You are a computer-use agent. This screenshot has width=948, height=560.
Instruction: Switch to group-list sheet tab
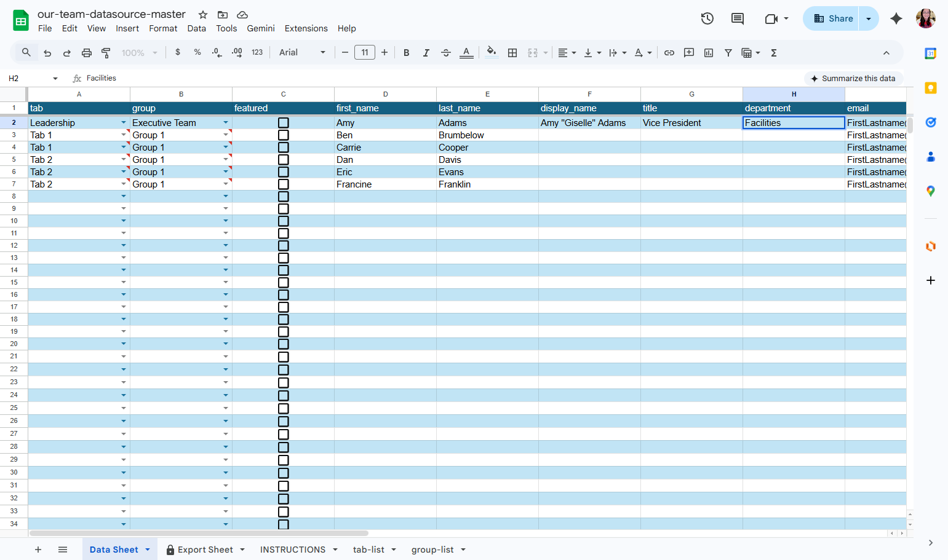tap(432, 550)
